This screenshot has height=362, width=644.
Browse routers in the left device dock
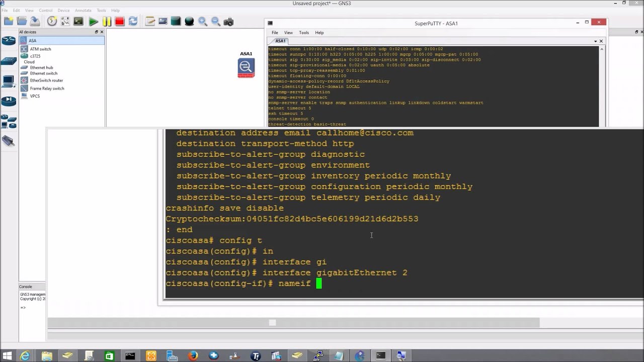click(9, 41)
